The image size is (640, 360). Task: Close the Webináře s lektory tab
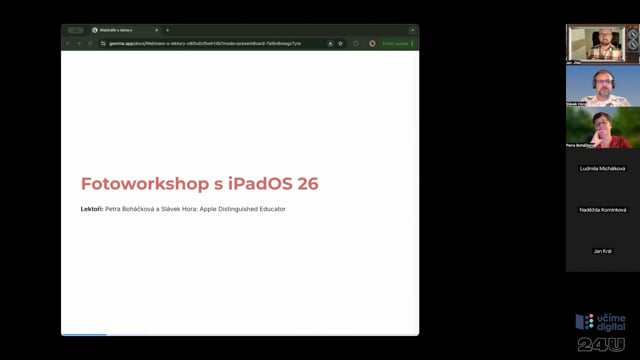coord(156,30)
